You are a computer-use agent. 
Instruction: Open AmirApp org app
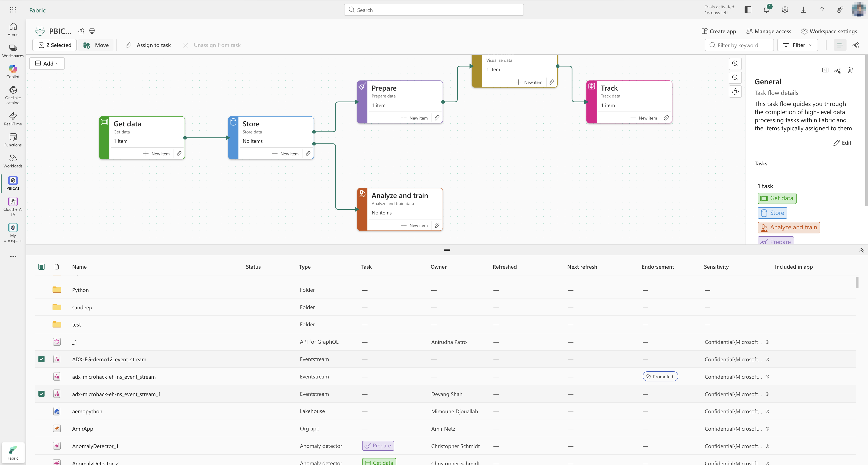pos(82,429)
